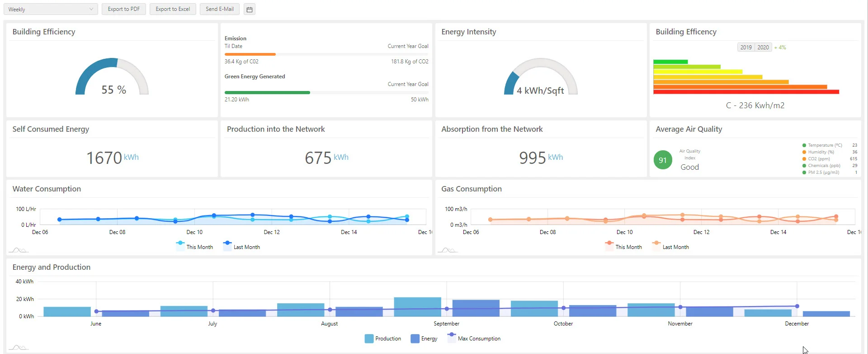
Task: Click the Green Energy Generated progress bar
Action: click(x=326, y=92)
